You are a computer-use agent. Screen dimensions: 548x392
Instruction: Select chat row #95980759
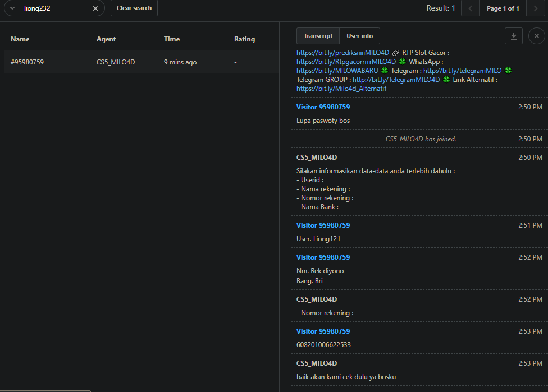[x=141, y=62]
